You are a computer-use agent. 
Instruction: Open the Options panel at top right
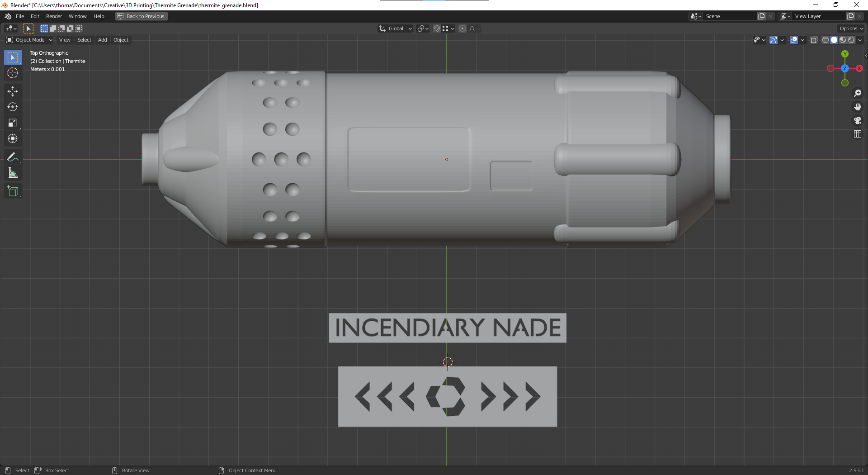[850, 28]
